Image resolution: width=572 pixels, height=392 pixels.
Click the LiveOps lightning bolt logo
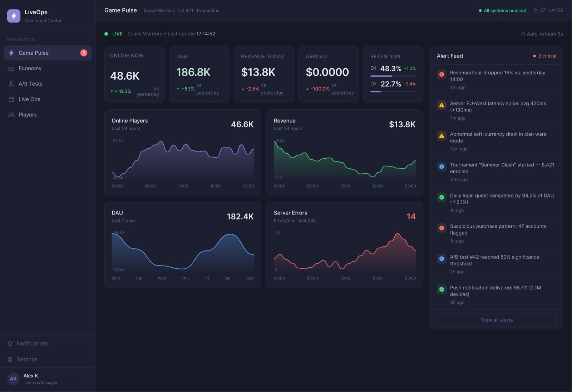[x=14, y=16]
